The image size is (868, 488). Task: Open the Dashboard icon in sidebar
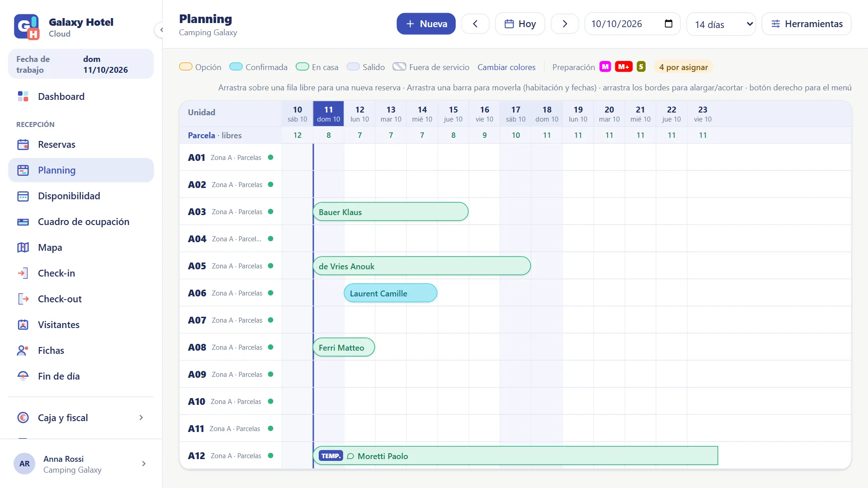(x=23, y=96)
